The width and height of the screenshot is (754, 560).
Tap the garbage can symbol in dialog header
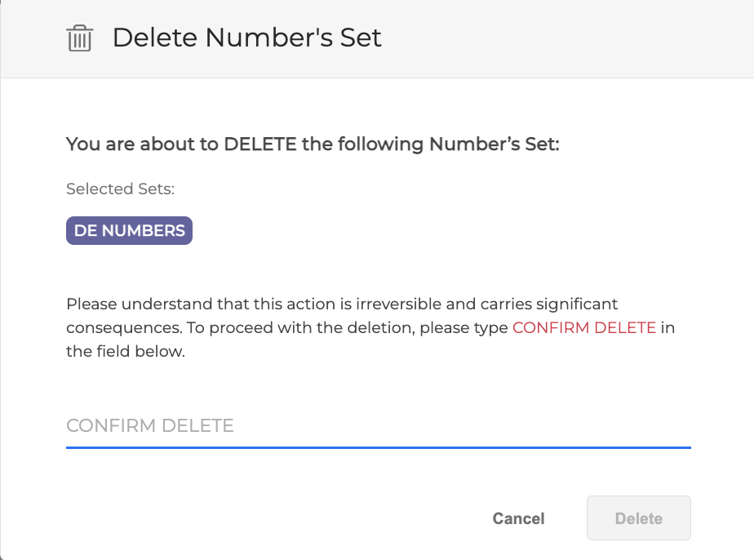pyautogui.click(x=79, y=38)
